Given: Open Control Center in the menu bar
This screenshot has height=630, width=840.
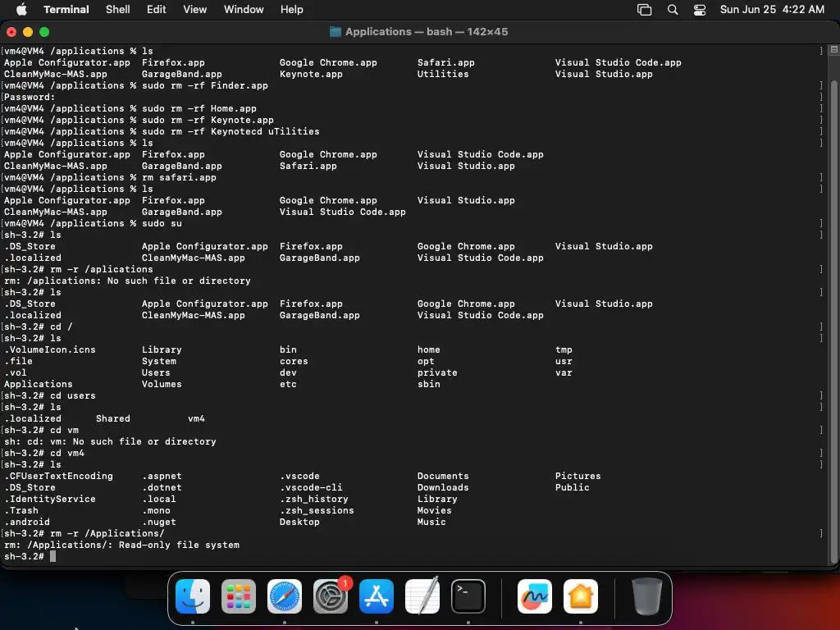Looking at the screenshot, I should pos(700,10).
